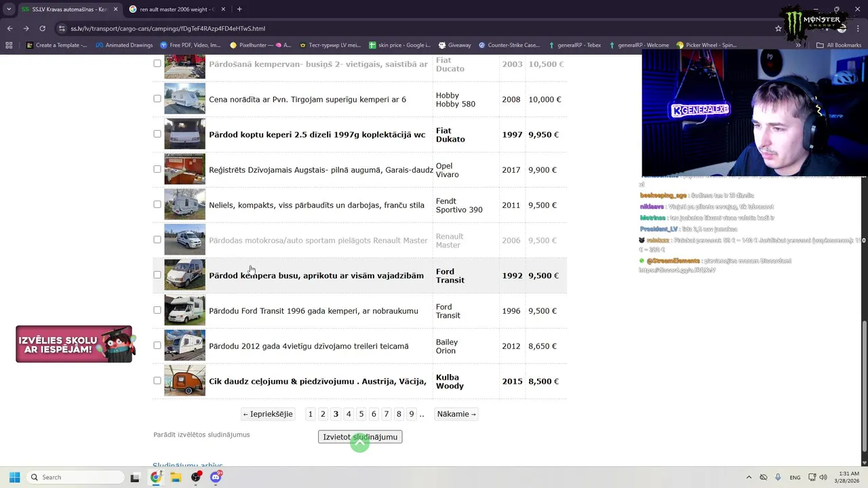The height and width of the screenshot is (488, 868).
Task: Open Discord from the taskbar
Action: coord(216,477)
